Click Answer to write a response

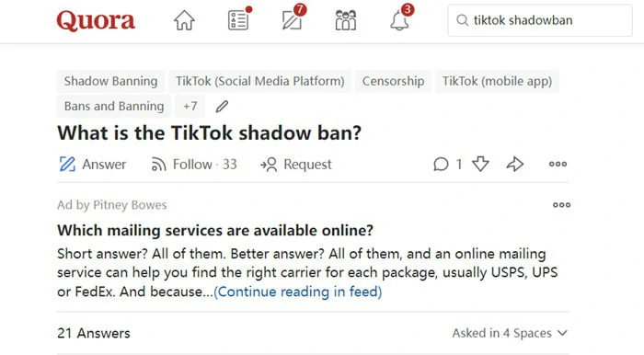pyautogui.click(x=92, y=164)
